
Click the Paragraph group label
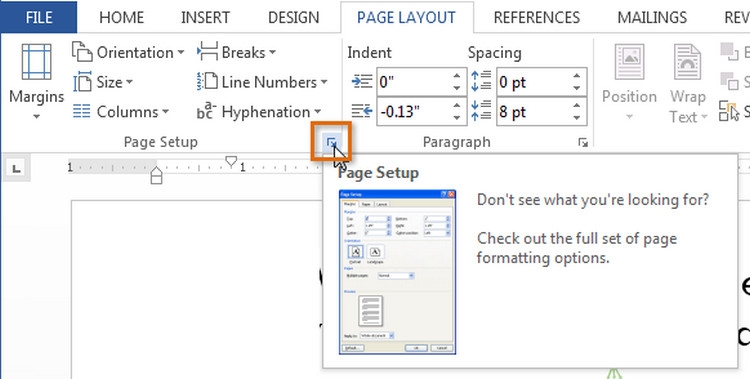457,142
